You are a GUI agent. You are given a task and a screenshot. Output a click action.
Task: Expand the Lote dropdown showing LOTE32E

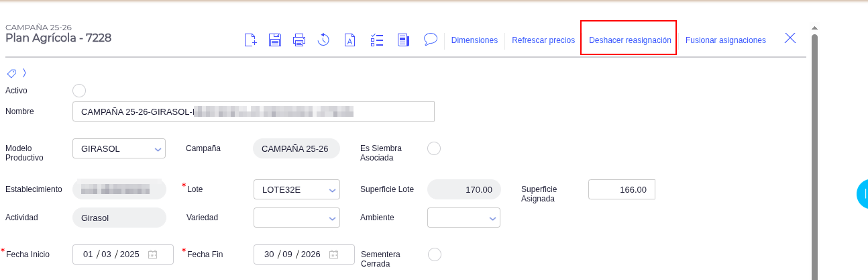pos(296,190)
